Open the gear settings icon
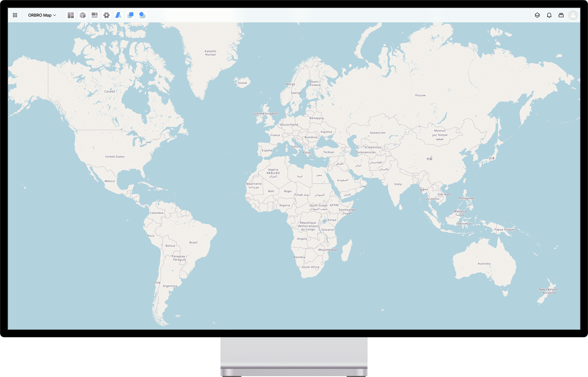The image size is (588, 377). [107, 15]
